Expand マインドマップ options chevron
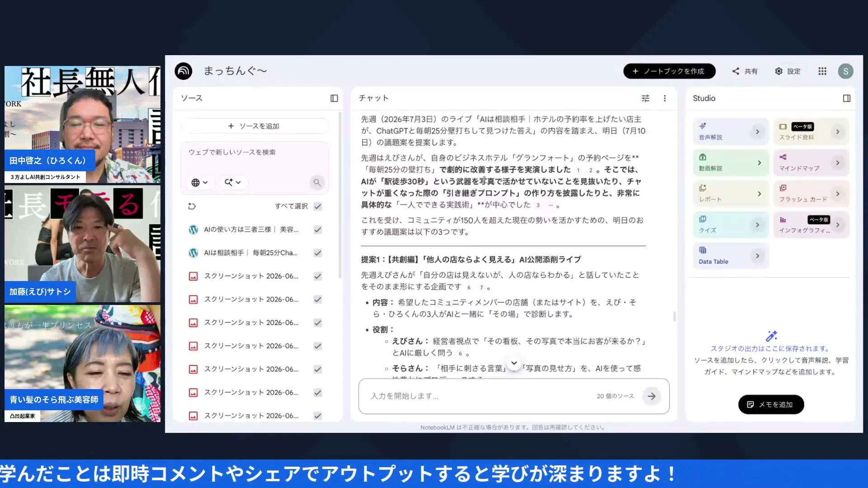 click(838, 163)
